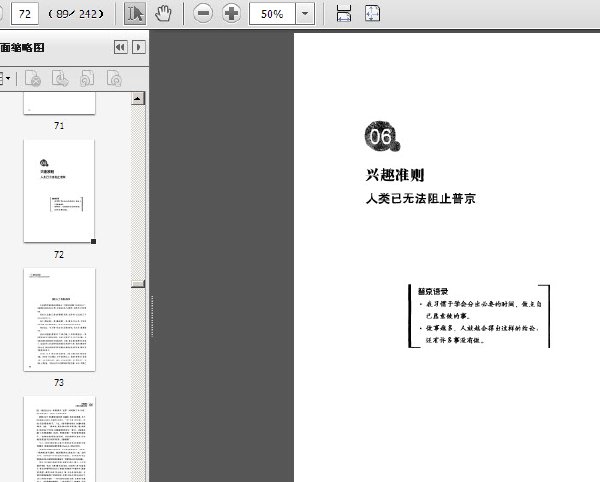Click the thumbnail label 73
600x482 pixels.
coord(59,383)
